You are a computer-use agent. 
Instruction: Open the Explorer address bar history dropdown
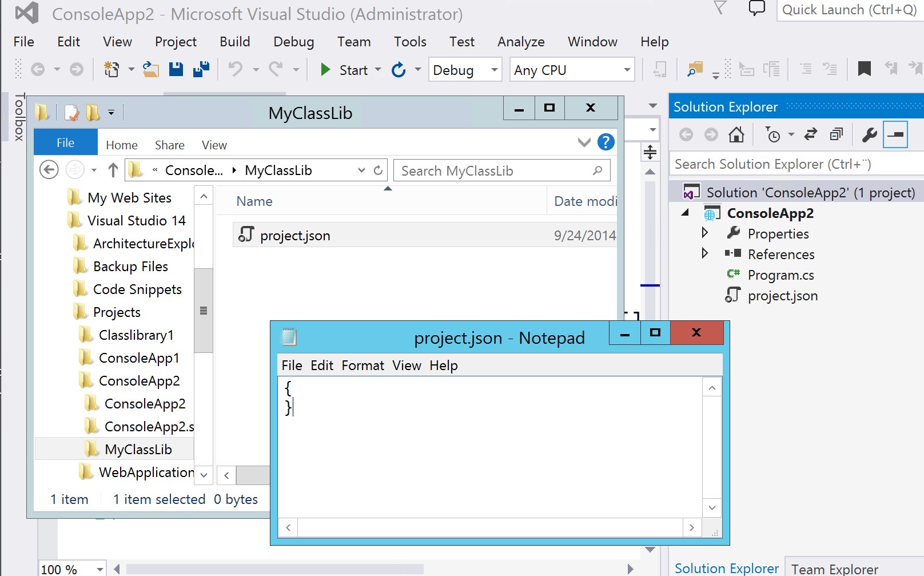(361, 170)
